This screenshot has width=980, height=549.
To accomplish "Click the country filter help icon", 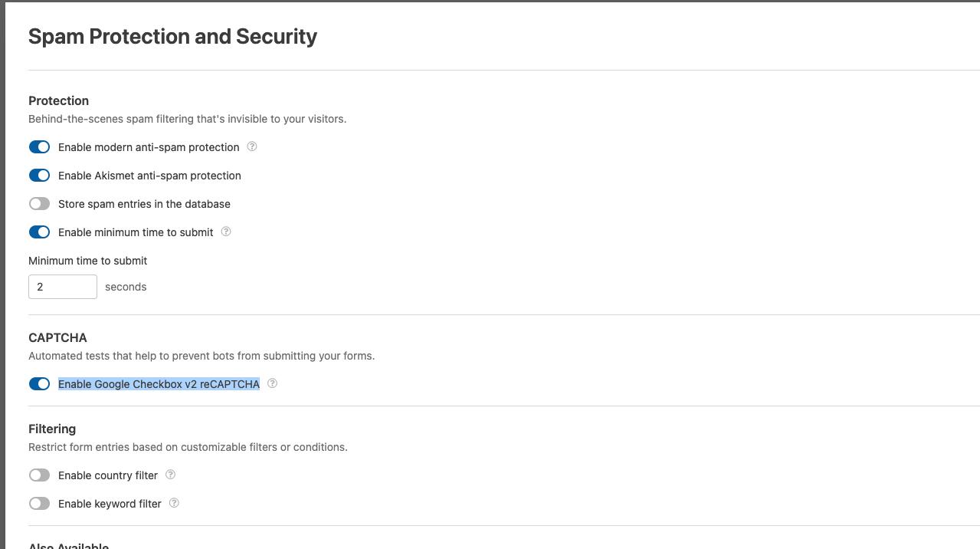I will click(171, 475).
